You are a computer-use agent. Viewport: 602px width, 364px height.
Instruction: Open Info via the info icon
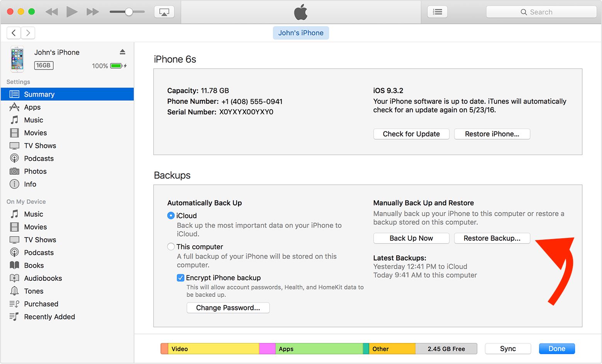14,184
